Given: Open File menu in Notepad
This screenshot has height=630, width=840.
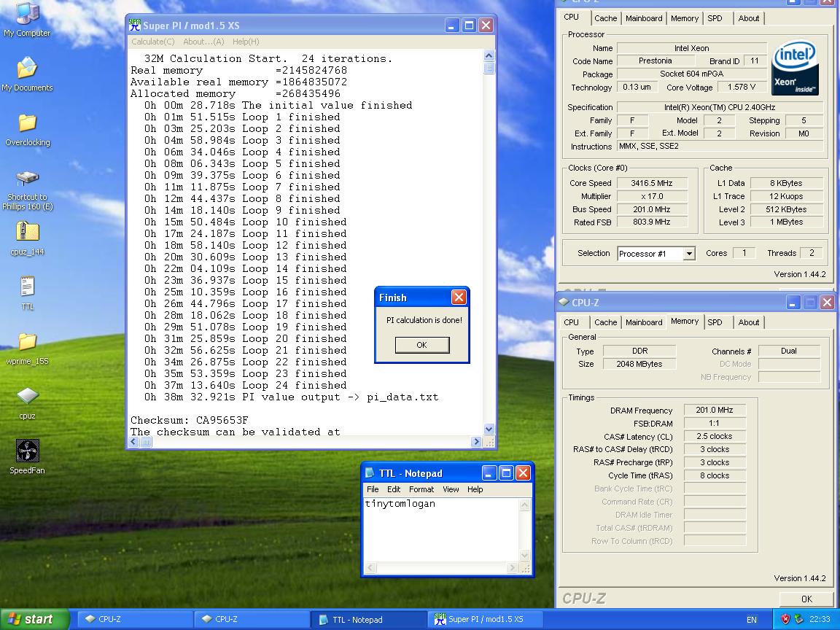Looking at the screenshot, I should pos(373,489).
